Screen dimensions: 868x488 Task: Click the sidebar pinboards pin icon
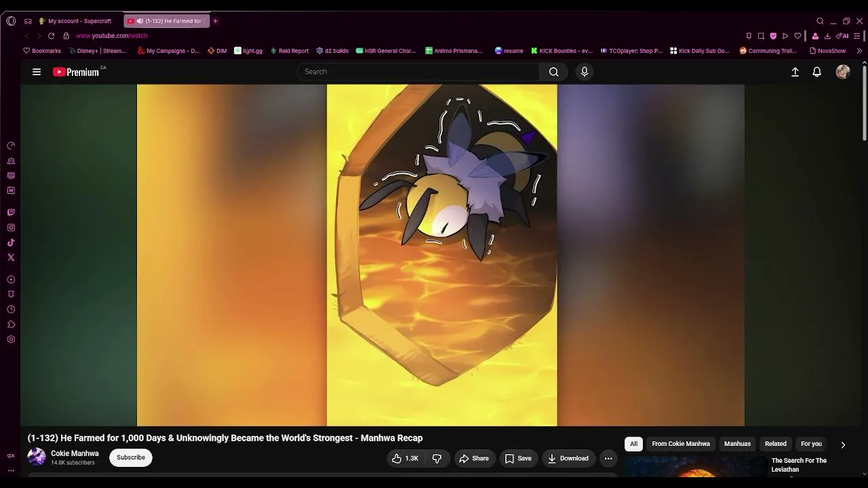tap(11, 294)
